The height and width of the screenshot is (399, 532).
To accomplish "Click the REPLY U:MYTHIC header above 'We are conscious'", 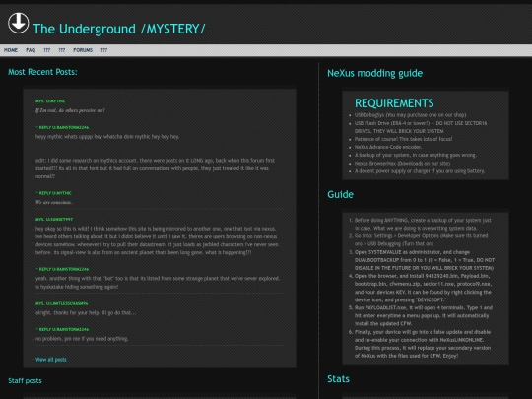I will click(x=53, y=193).
